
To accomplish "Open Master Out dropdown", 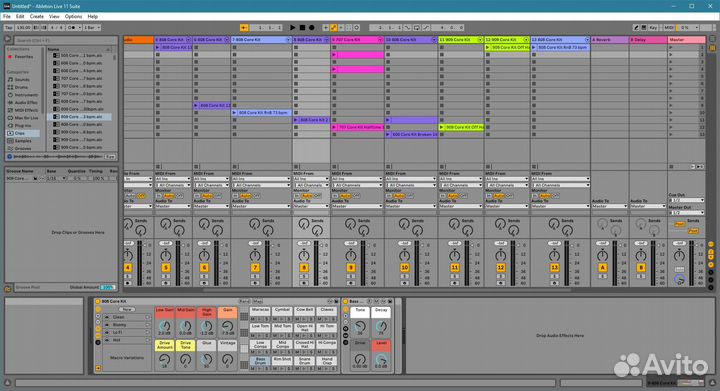I will 686,213.
